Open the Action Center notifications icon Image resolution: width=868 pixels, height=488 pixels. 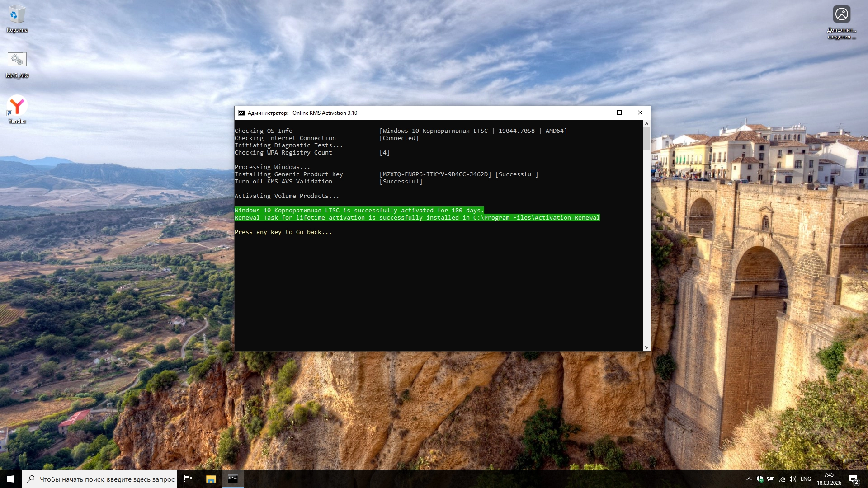click(854, 479)
